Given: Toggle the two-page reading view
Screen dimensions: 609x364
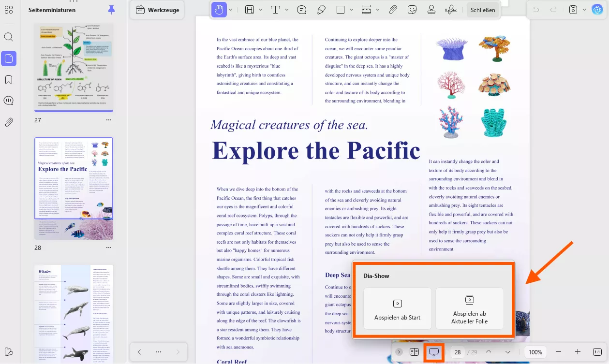Looking at the screenshot, I should [x=414, y=352].
